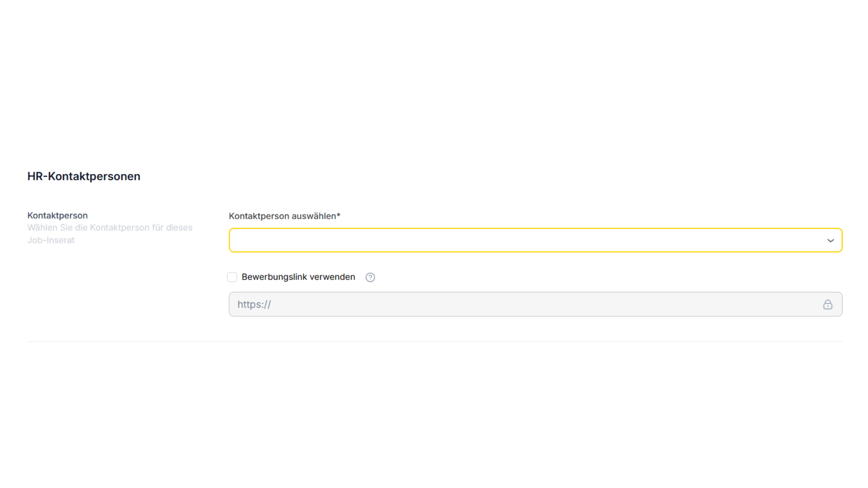Click the Job-Inserat helper text line
Viewport: 868px width, 488px height.
[x=51, y=240]
